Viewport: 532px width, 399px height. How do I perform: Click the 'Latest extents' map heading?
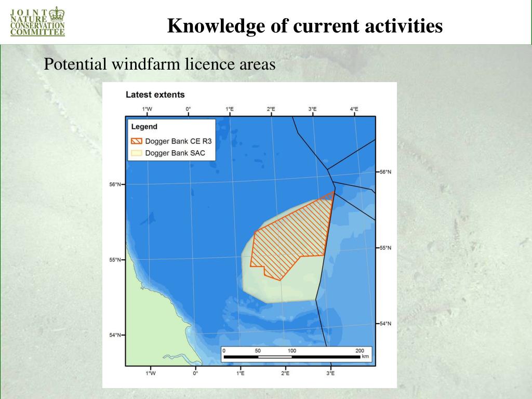155,95
